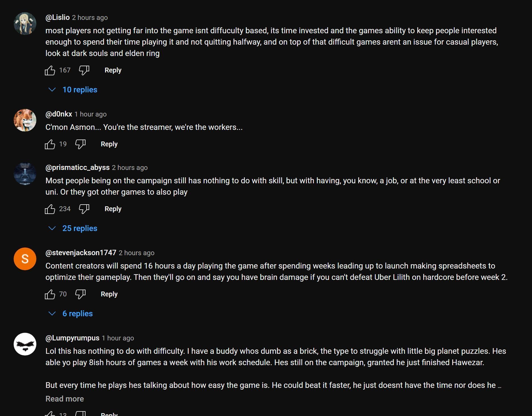The height and width of the screenshot is (416, 532).
Task: Dislike the comment by @Lislio
Action: pyautogui.click(x=84, y=70)
